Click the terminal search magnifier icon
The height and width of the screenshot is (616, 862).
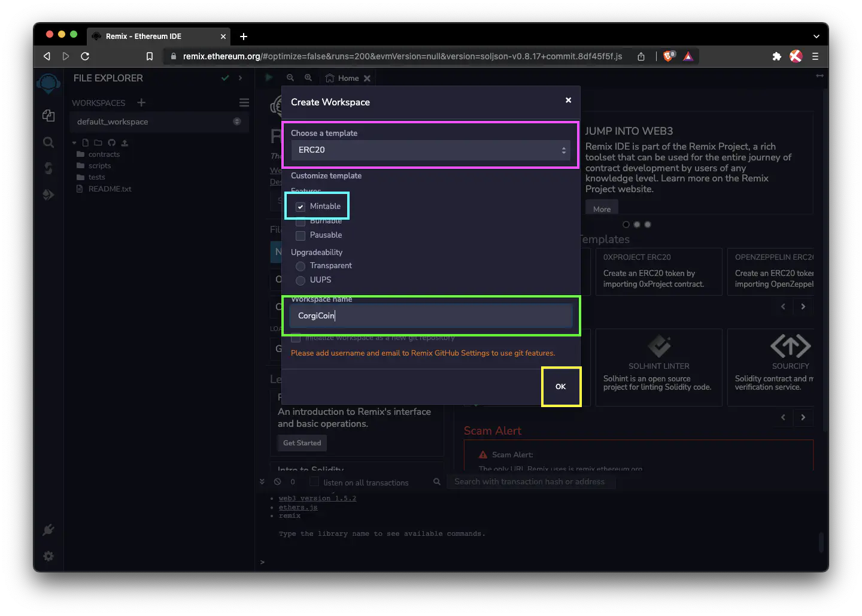[x=437, y=482]
